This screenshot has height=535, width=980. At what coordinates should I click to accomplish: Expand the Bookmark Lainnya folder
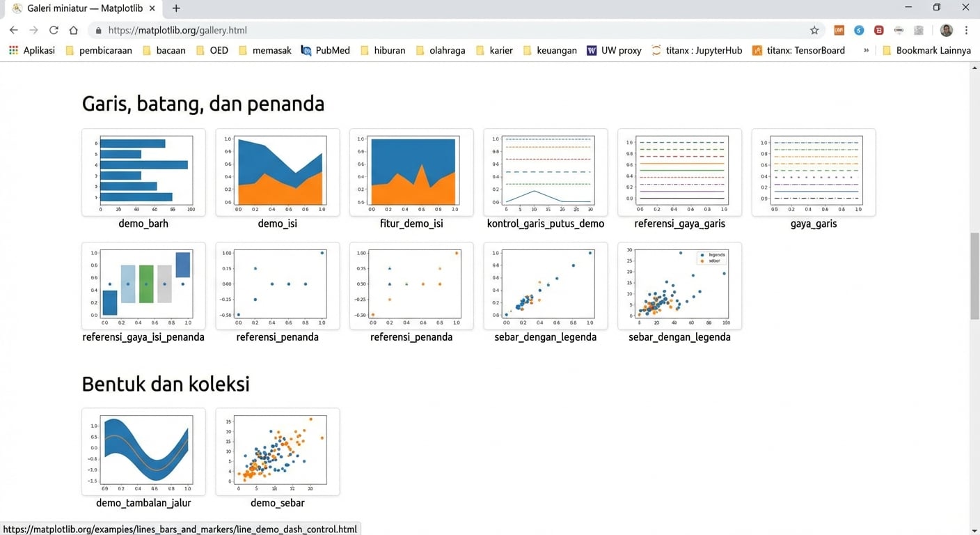[926, 50]
